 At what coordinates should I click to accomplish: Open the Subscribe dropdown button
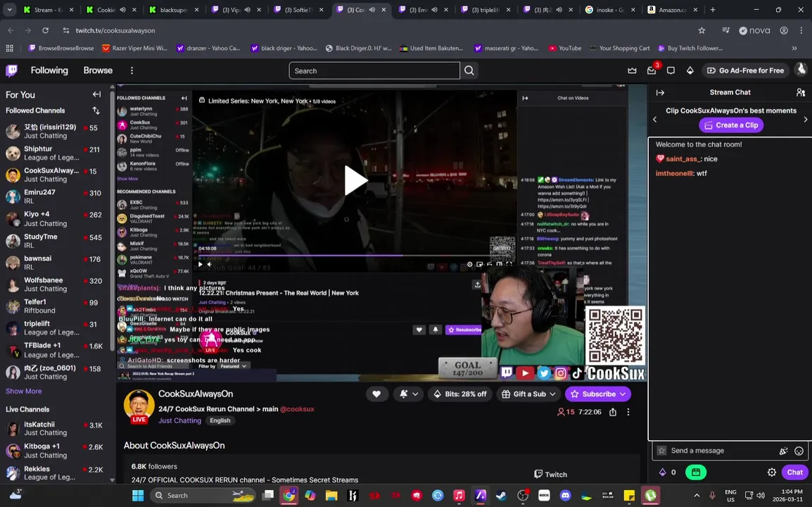point(597,394)
